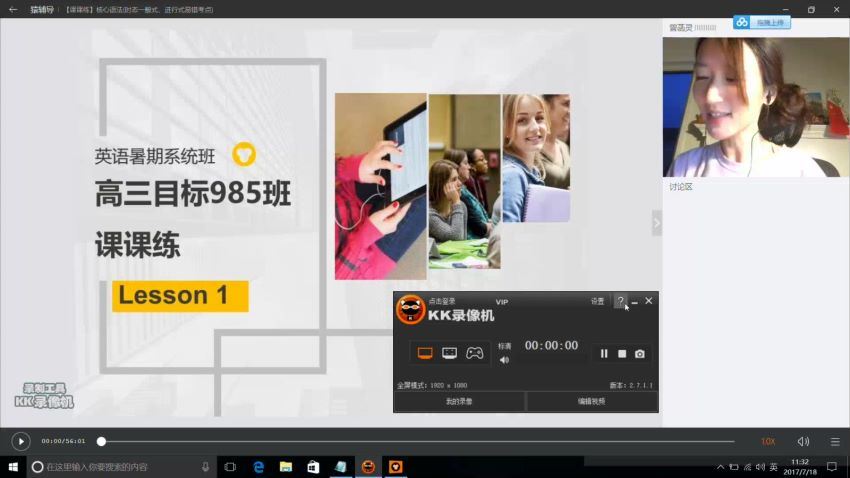Click the cloud upload button
850x478 pixels.
click(x=762, y=22)
